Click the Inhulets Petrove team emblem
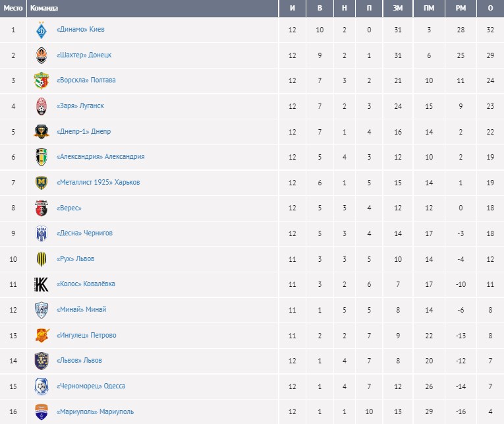This screenshot has height=424, width=504. (42, 335)
